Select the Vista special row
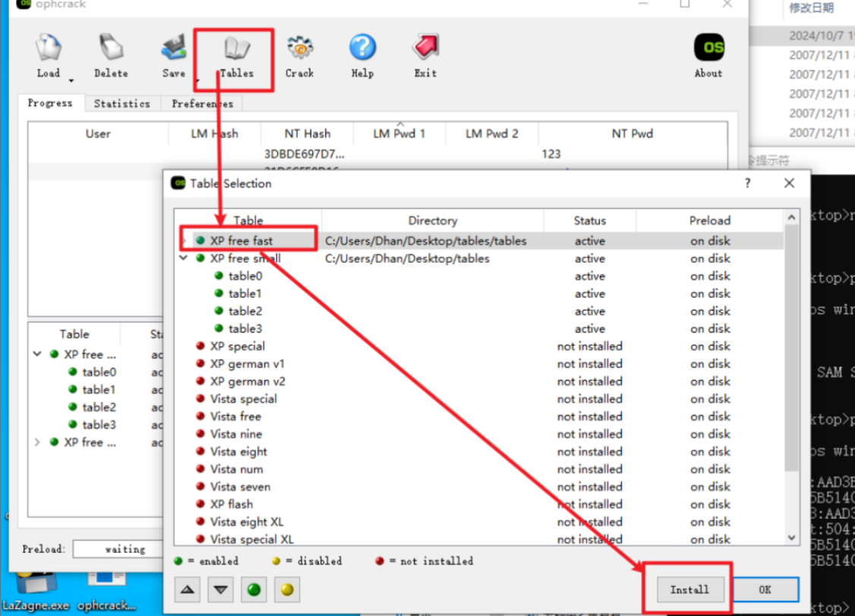The width and height of the screenshot is (855, 616). (481, 399)
